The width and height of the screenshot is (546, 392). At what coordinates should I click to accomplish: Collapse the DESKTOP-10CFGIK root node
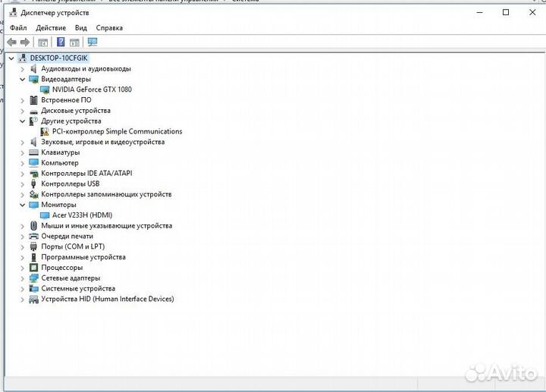[x=11, y=58]
